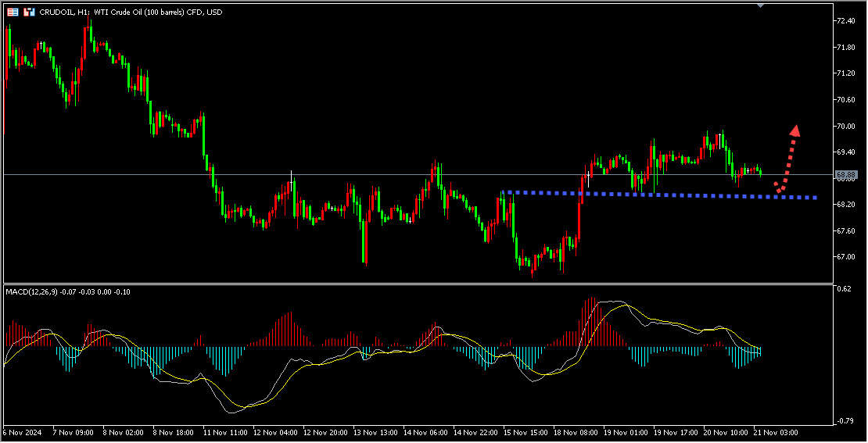Click the current price label on price axis
This screenshot has height=443, width=868.
tap(846, 175)
